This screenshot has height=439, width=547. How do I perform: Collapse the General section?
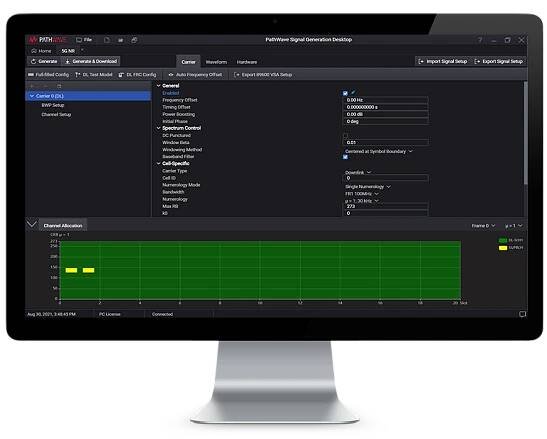click(x=159, y=86)
